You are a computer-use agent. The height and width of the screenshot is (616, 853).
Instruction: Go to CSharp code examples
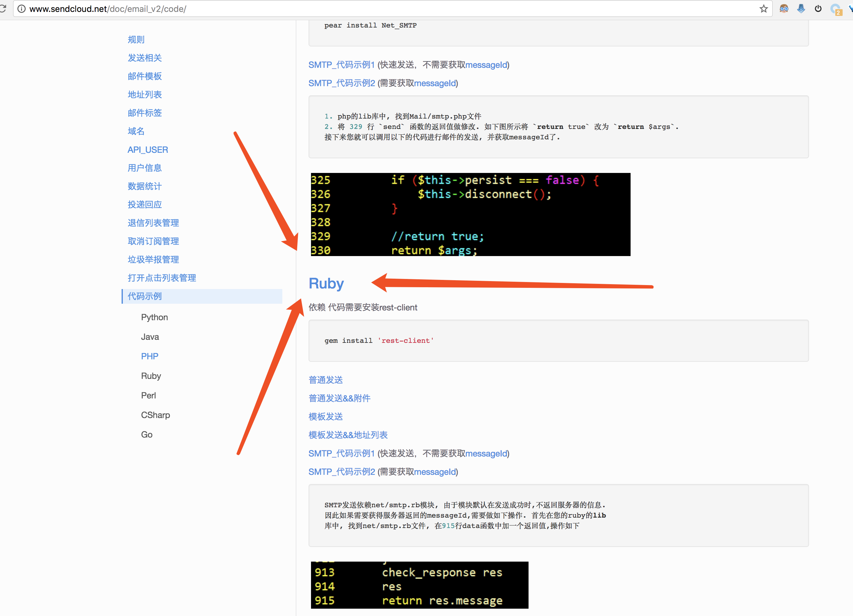(155, 415)
